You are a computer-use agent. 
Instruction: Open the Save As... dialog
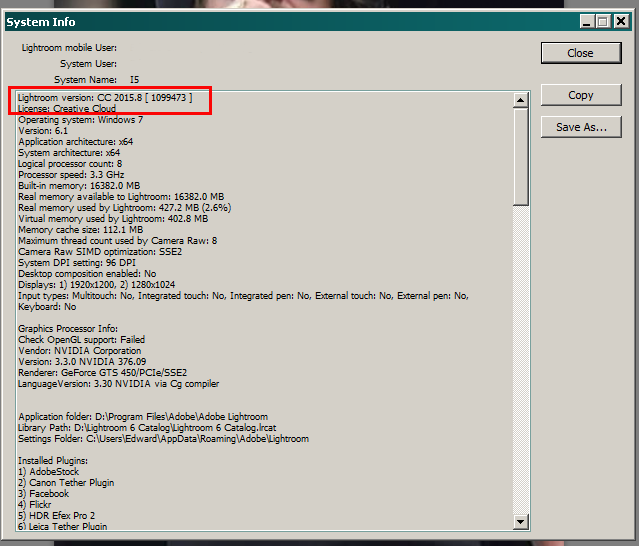pyautogui.click(x=581, y=127)
